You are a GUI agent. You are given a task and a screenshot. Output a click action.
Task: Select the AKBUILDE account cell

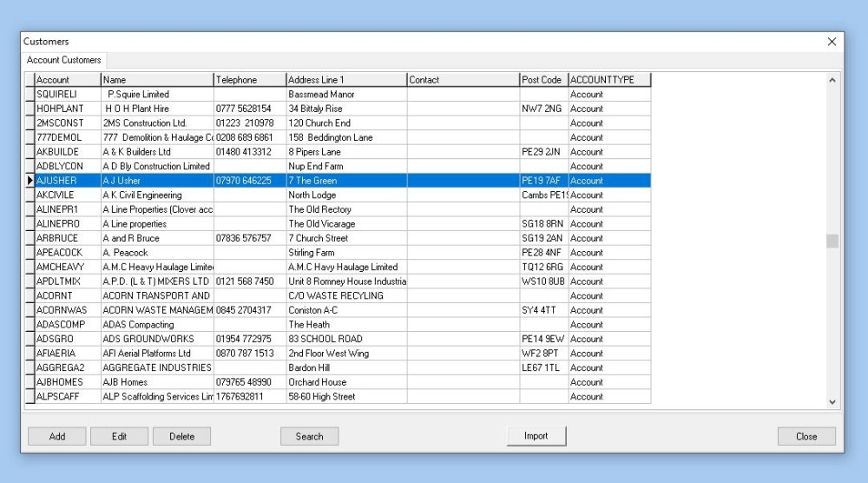[x=68, y=152]
